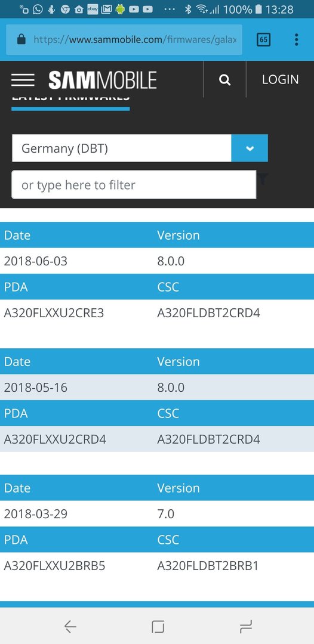Tap the Android home button
This screenshot has width=314, height=644.
[x=158, y=626]
